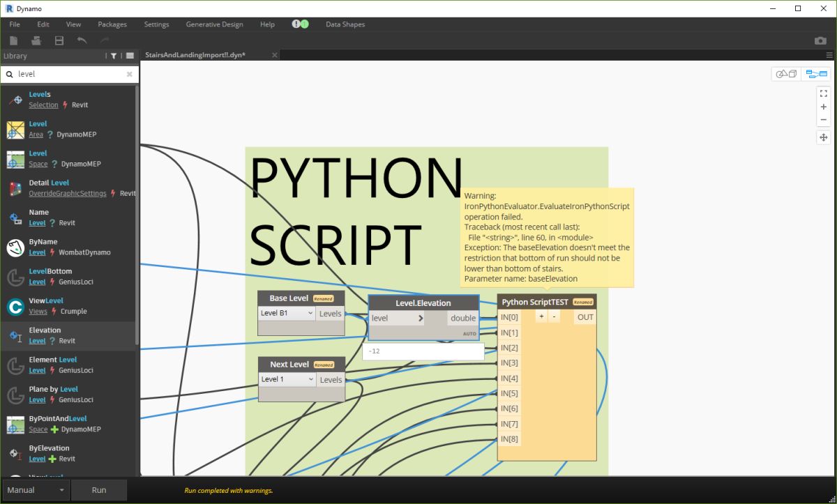Click the Views category link under ViewLevel
837x504 pixels.
click(x=38, y=312)
